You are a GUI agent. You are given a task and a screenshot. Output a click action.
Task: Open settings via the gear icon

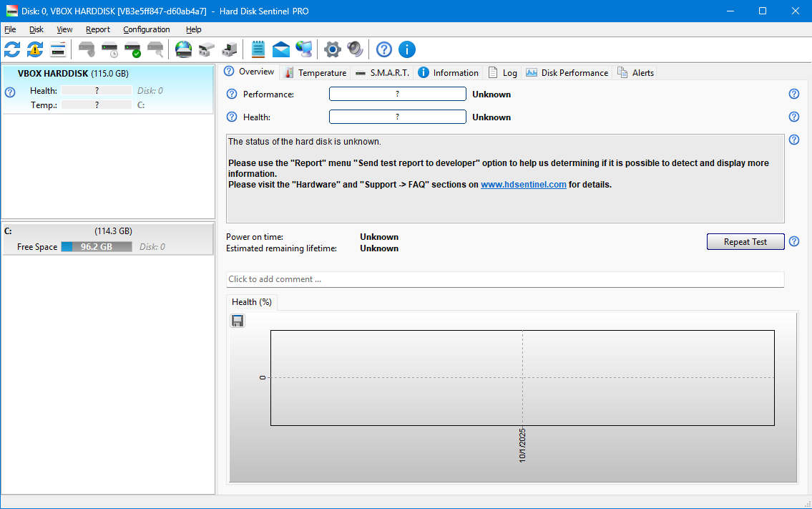332,49
